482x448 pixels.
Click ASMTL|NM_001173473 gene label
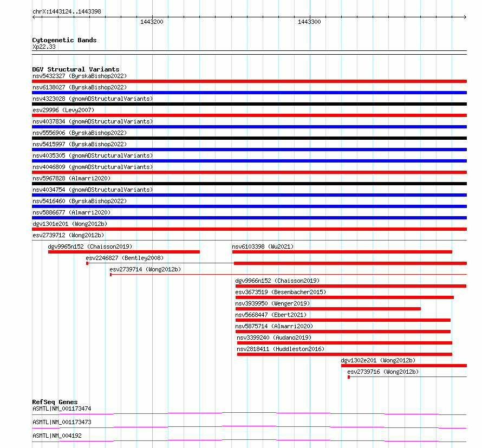[x=62, y=422]
